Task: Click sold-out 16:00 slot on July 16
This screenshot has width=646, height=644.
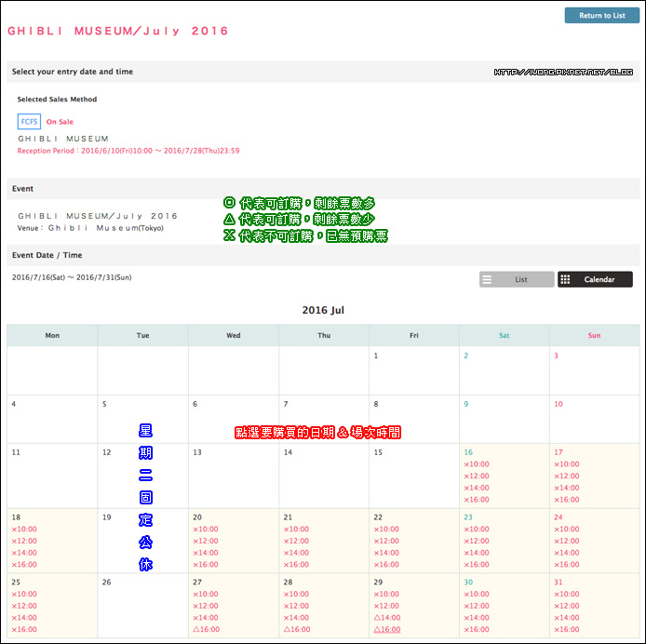Action: click(x=477, y=500)
